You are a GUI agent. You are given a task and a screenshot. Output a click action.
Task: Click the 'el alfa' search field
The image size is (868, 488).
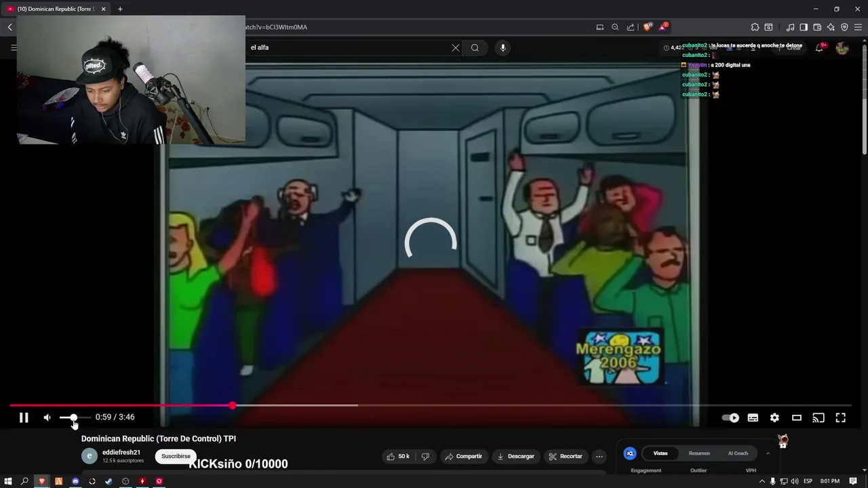pos(349,47)
